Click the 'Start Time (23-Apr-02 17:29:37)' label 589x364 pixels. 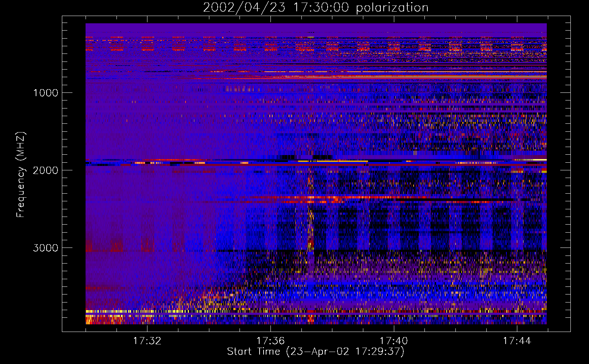(x=316, y=352)
